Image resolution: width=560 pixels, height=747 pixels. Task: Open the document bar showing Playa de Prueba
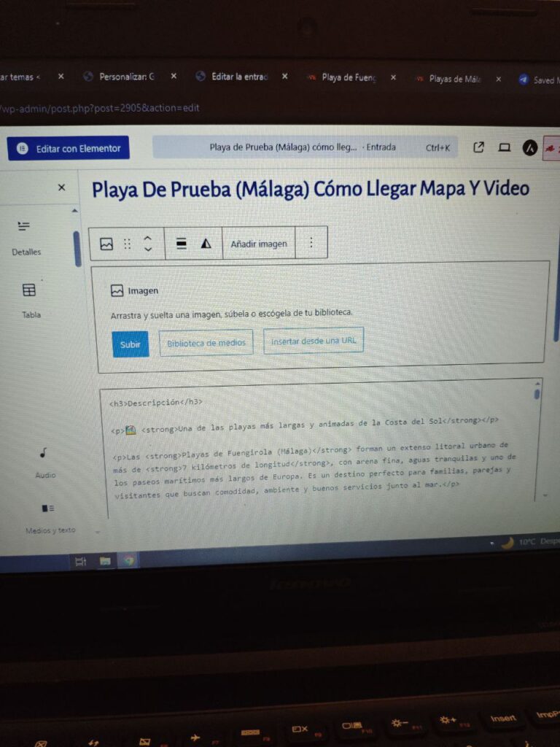[x=305, y=147]
